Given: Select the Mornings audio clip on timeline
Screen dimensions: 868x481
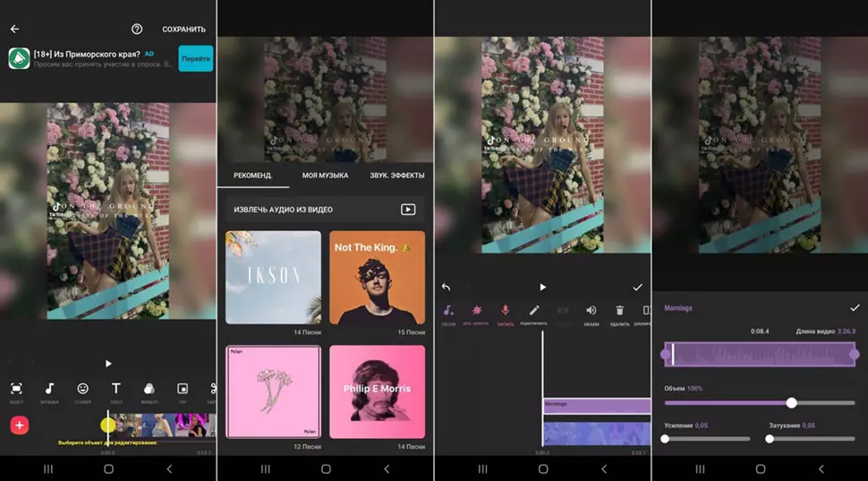Looking at the screenshot, I should point(596,405).
